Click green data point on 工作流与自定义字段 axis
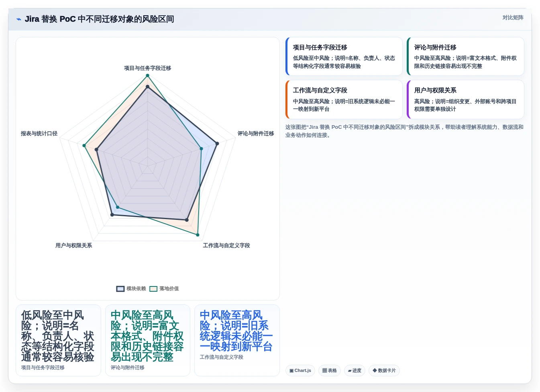Image resolution: width=540 pixels, height=392 pixels. pyautogui.click(x=198, y=235)
